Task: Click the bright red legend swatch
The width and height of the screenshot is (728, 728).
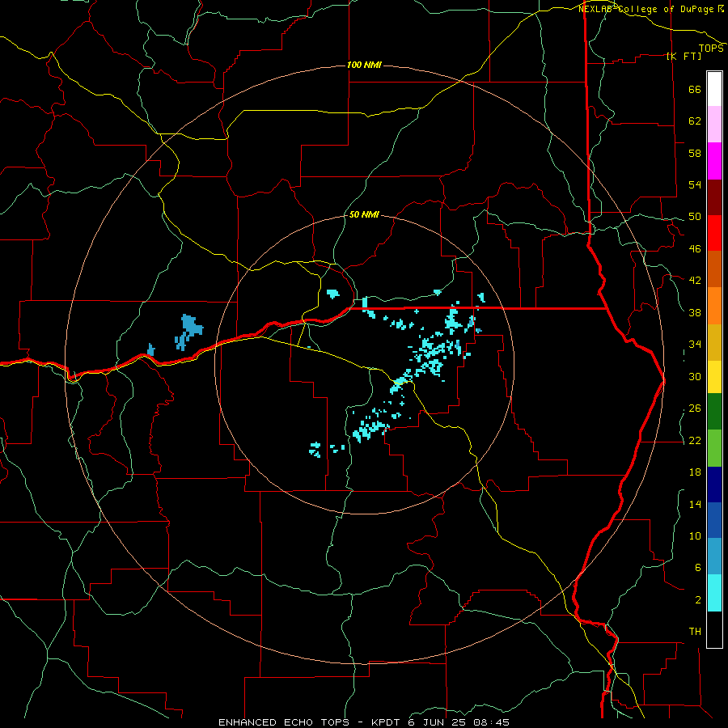Action: (x=714, y=233)
